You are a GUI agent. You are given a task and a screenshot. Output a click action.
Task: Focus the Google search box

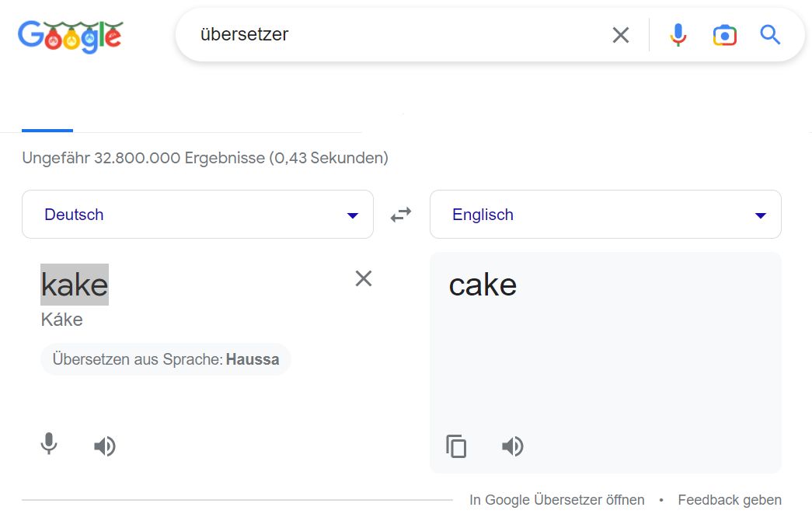(389, 35)
